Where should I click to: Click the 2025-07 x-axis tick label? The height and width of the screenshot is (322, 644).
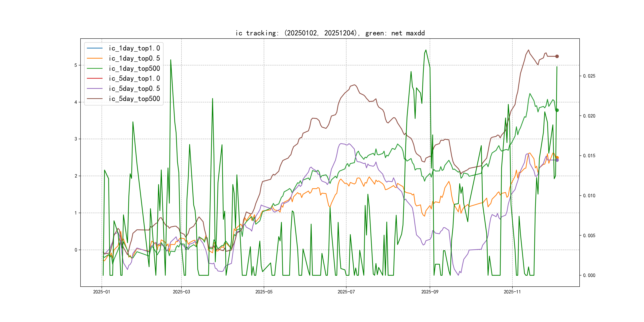[346, 292]
